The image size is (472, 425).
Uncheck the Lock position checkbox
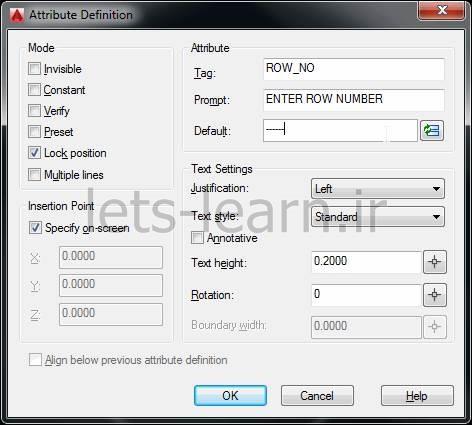[x=34, y=153]
